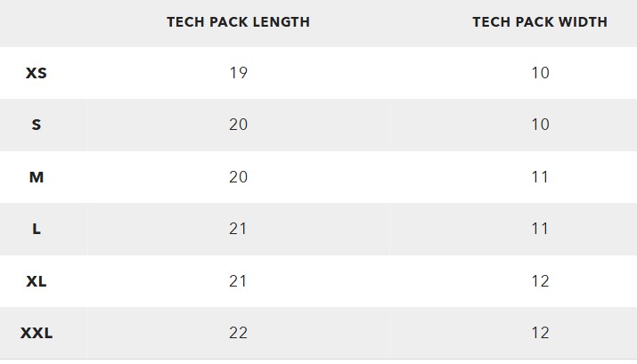Click the S length value 20
The image size is (637, 364).
(x=239, y=125)
